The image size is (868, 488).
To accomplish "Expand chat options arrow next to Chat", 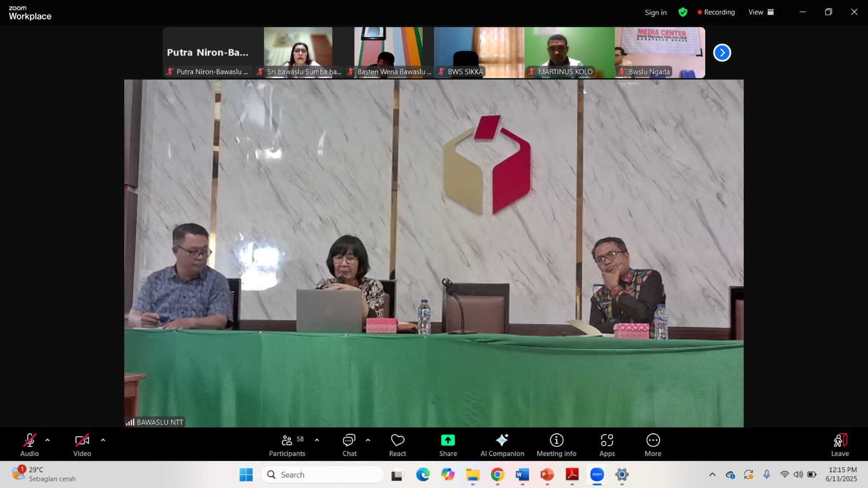I will 368,440.
